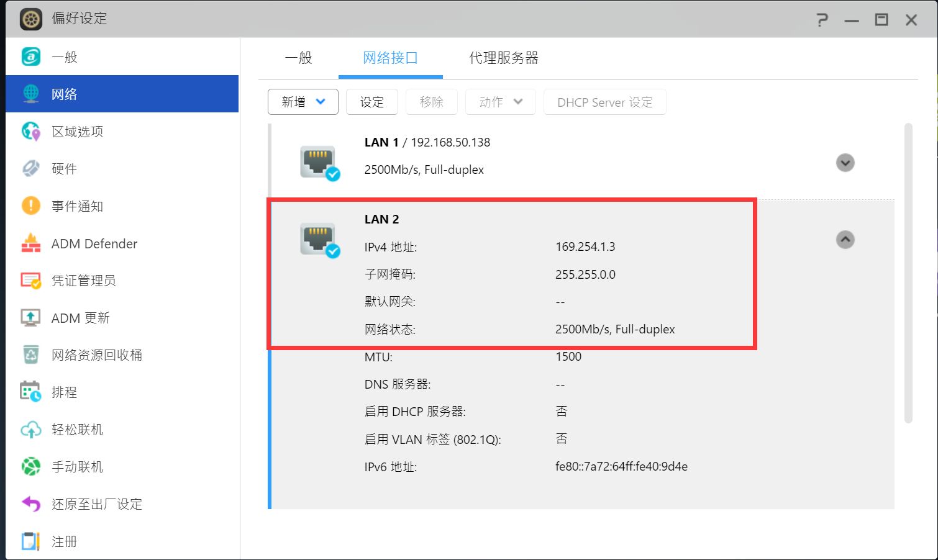
Task: Select 区域选项 label in sidebar
Action: pyautogui.click(x=78, y=132)
